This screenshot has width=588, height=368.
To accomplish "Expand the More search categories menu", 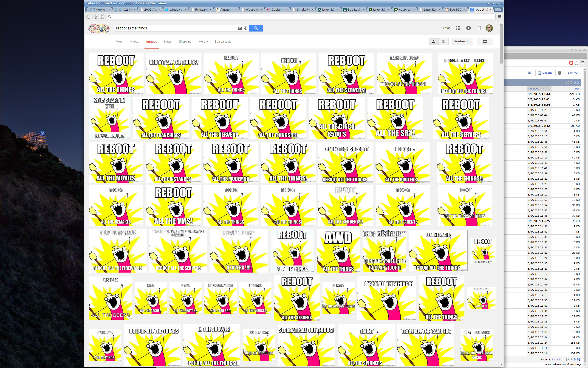I will tap(203, 42).
